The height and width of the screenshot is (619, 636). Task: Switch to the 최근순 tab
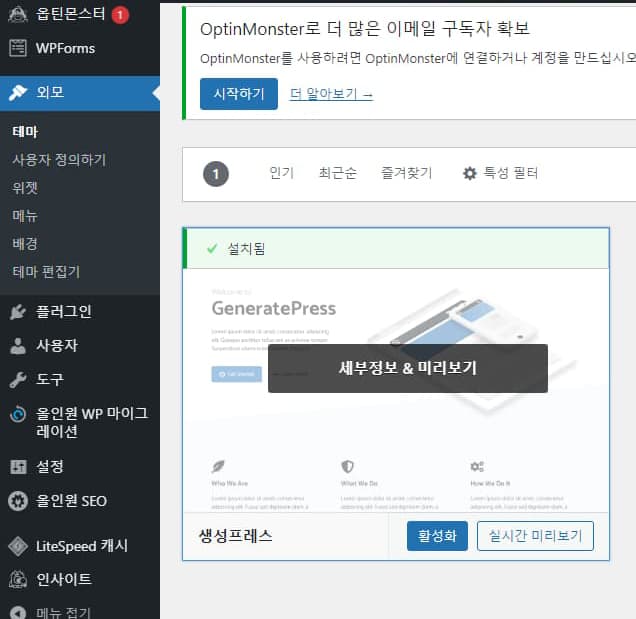pos(337,173)
